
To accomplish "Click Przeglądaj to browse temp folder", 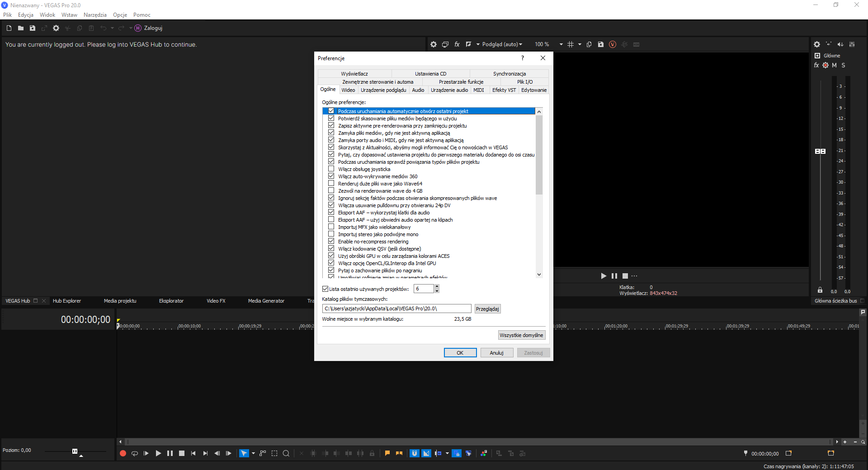I will tap(487, 309).
